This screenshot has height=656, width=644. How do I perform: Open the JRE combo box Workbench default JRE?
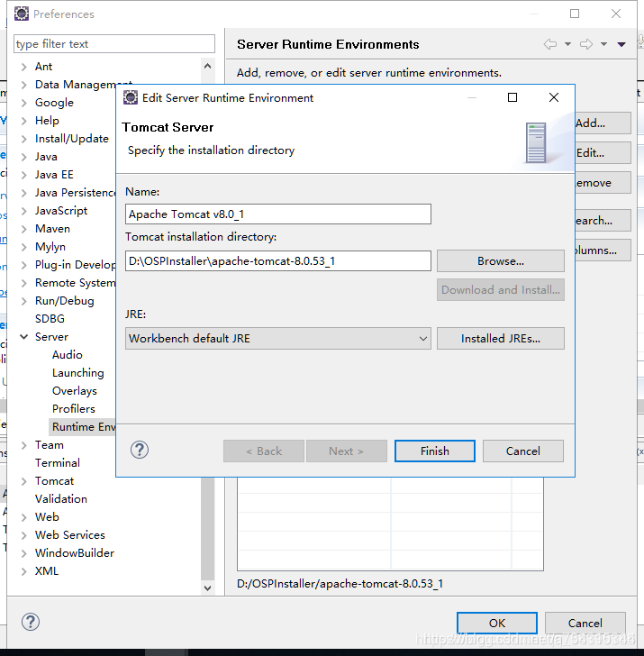point(278,339)
